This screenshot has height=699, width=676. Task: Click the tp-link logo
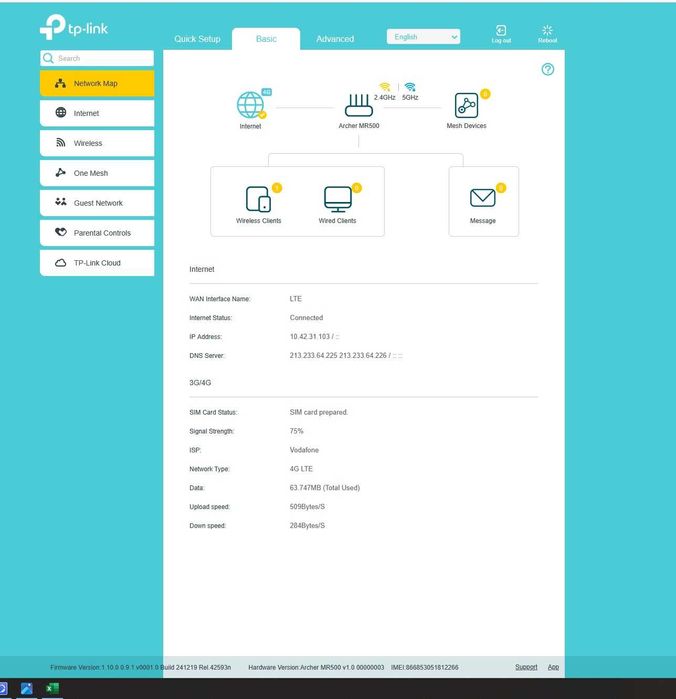pyautogui.click(x=74, y=27)
